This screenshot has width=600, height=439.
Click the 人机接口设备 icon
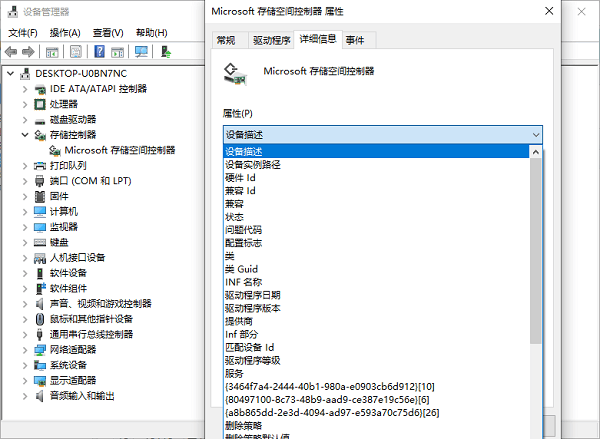pos(40,258)
